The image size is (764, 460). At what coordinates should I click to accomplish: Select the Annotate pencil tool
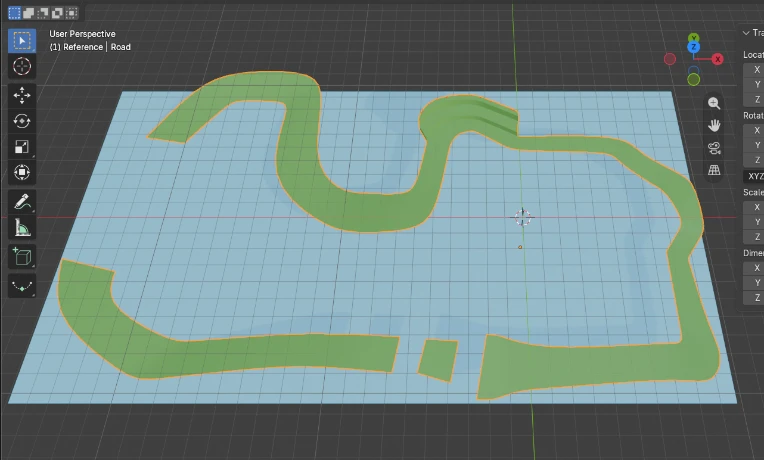coord(22,202)
